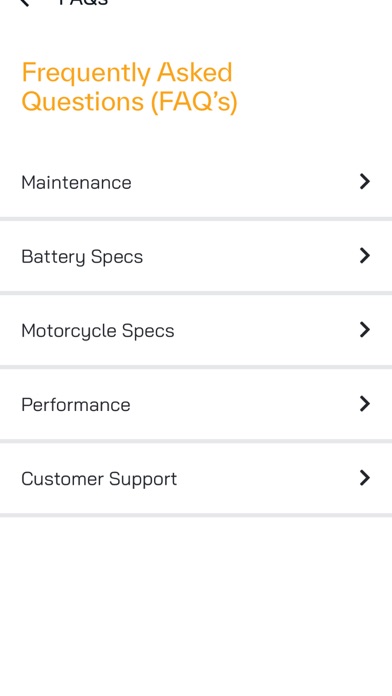Tap the back arrow beside FAQs

pyautogui.click(x=25, y=2)
